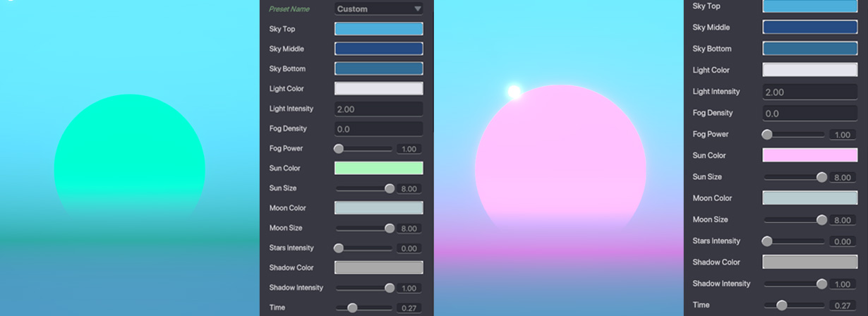
Task: Click the glowing white moon beside pink sun
Action: pos(514,92)
